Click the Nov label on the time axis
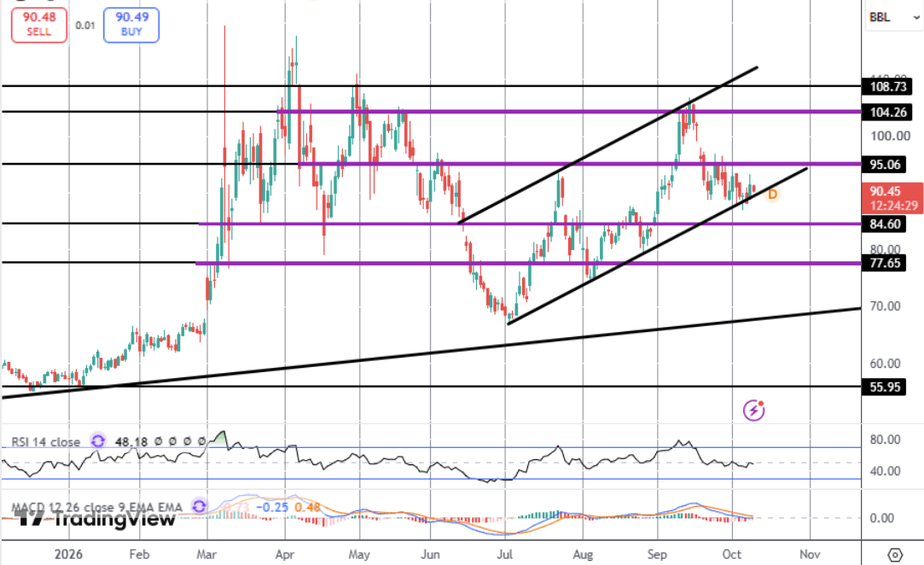 coord(810,555)
